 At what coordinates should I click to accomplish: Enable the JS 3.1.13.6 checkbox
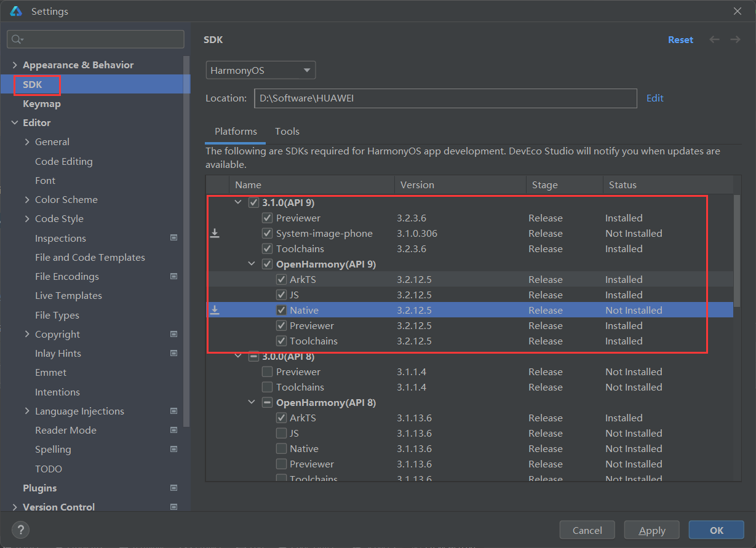[x=281, y=433]
